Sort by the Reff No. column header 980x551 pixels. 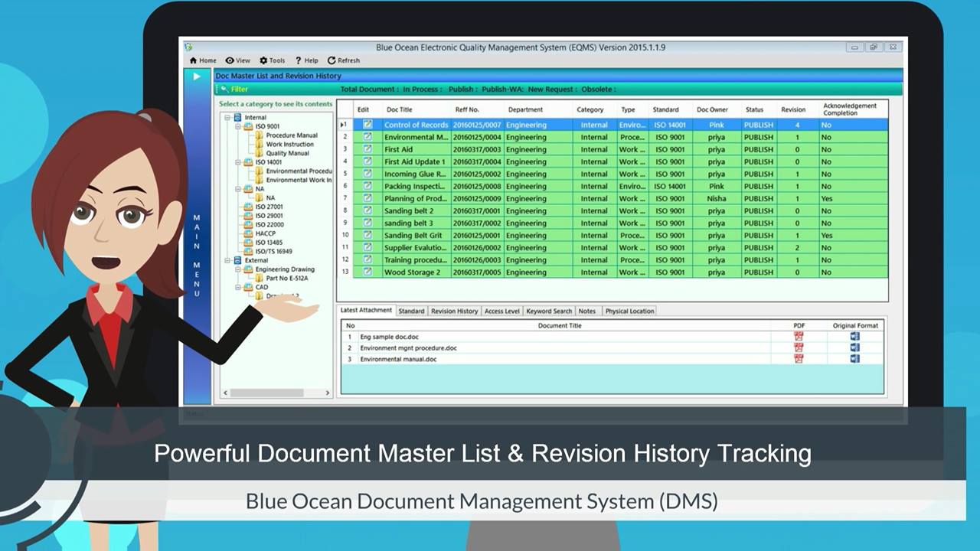click(x=467, y=109)
